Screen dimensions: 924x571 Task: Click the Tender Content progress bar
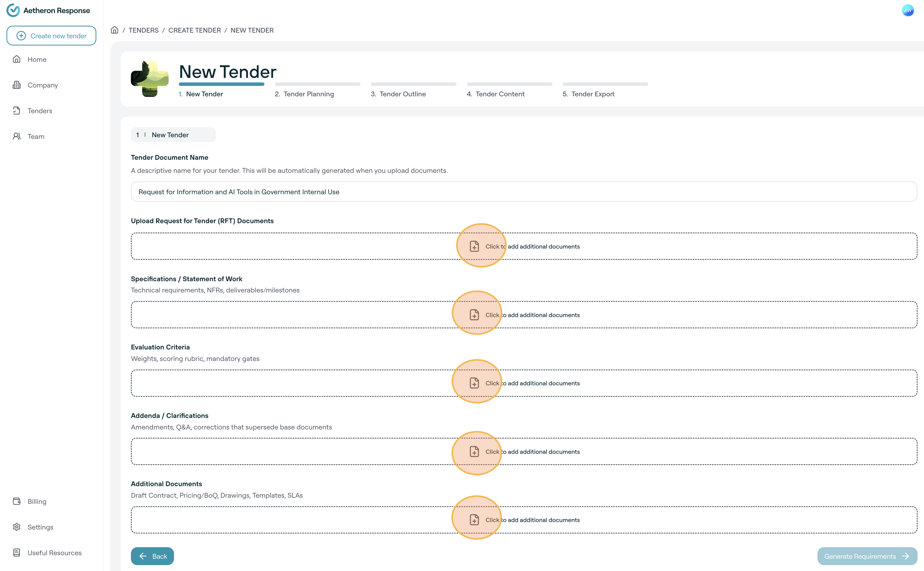(509, 84)
